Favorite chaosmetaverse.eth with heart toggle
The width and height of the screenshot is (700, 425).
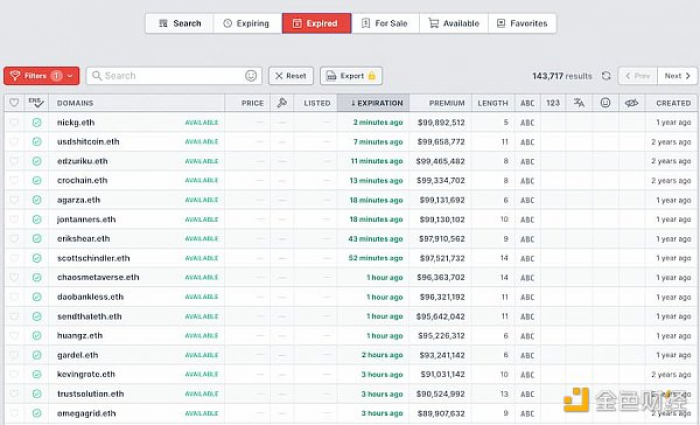click(x=14, y=277)
